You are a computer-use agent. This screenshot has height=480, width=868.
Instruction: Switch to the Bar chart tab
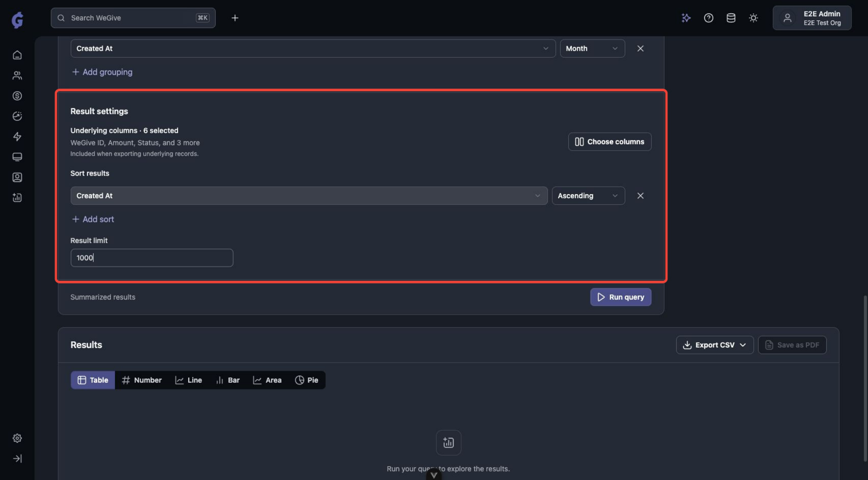pos(228,380)
